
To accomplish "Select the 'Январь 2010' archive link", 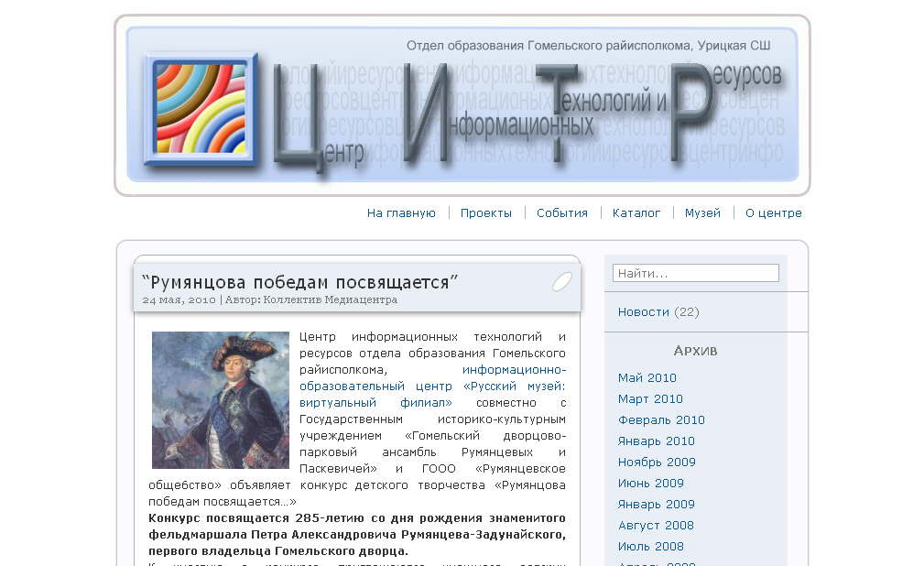I will pos(656,441).
